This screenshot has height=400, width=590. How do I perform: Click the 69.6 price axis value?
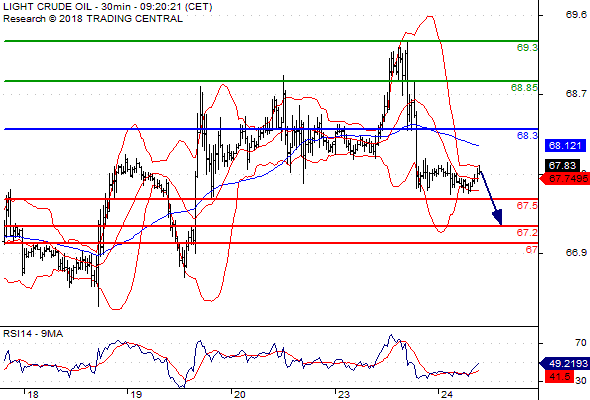(576, 15)
